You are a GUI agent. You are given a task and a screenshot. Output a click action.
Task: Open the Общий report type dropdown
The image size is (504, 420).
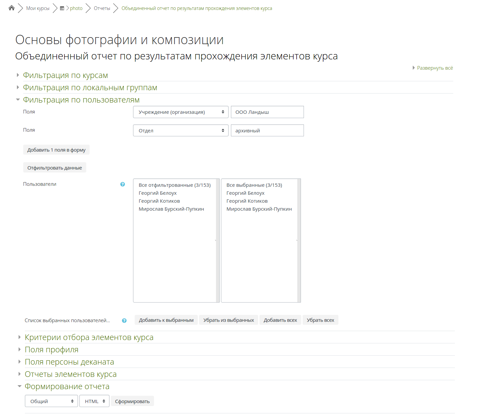[51, 401]
